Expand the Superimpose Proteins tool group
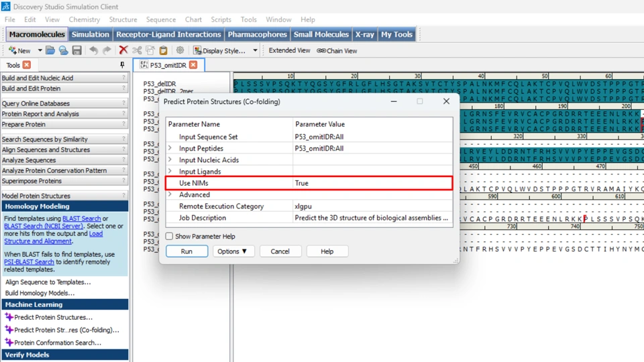This screenshot has width=644, height=362. pos(64,181)
